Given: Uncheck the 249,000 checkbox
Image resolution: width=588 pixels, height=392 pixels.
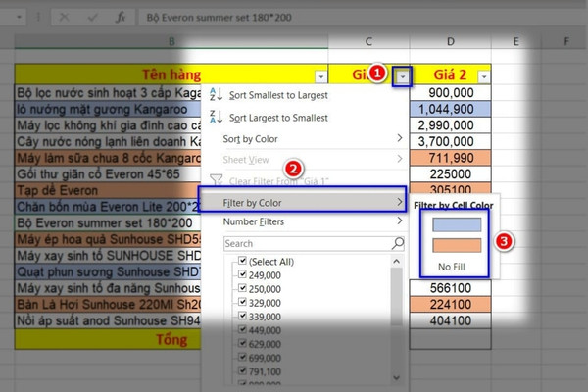Looking at the screenshot, I should point(243,274).
